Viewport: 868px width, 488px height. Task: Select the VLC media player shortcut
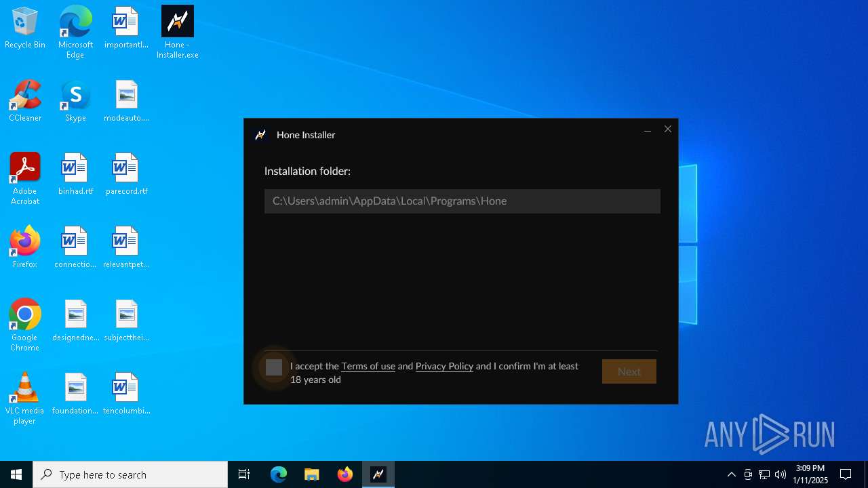25,399
